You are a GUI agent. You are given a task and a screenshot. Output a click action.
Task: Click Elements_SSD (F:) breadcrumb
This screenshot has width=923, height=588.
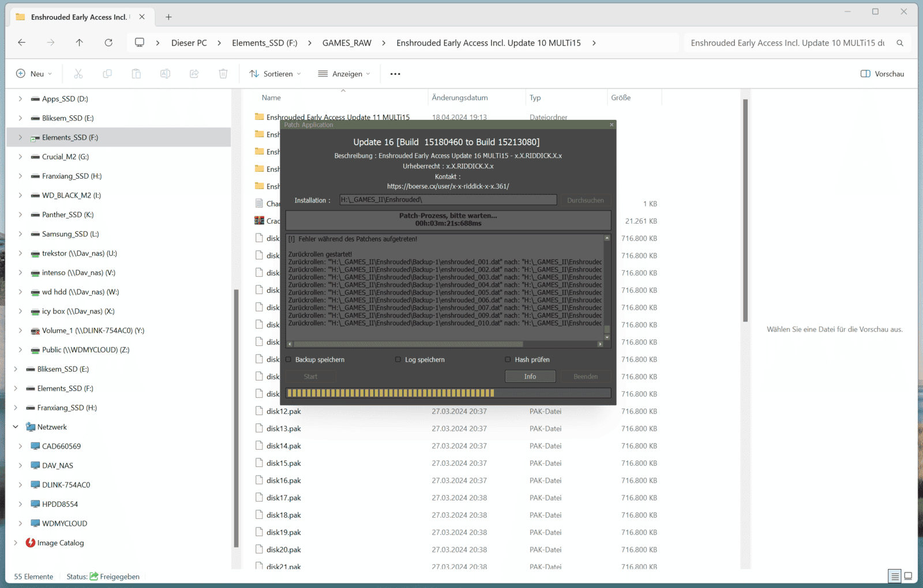(x=265, y=43)
